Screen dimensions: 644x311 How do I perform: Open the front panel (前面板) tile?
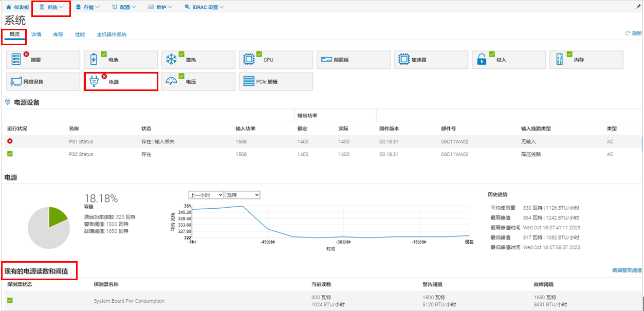[326, 60]
